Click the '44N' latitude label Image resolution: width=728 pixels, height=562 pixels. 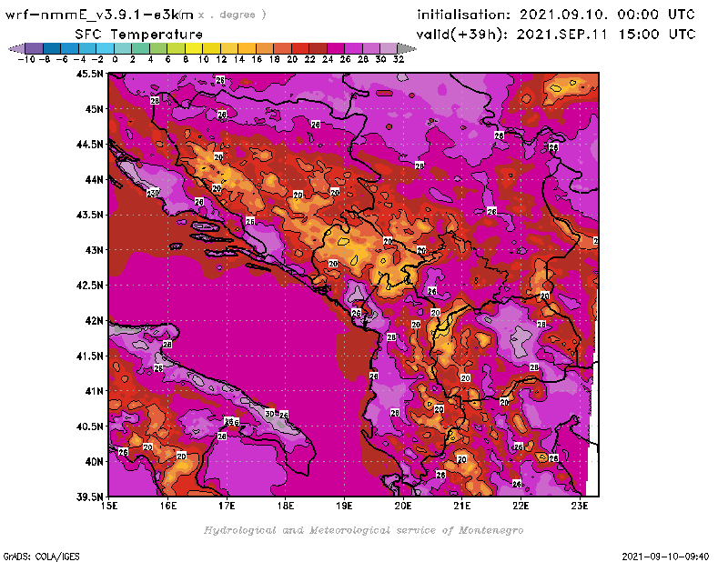[95, 179]
